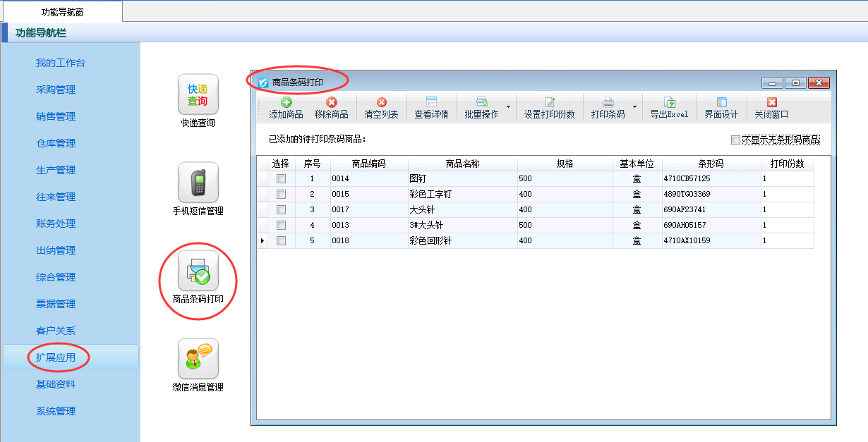This screenshot has height=442, width=868.
Task: Open 查看详情 (view details) from toolbar
Action: (431, 103)
